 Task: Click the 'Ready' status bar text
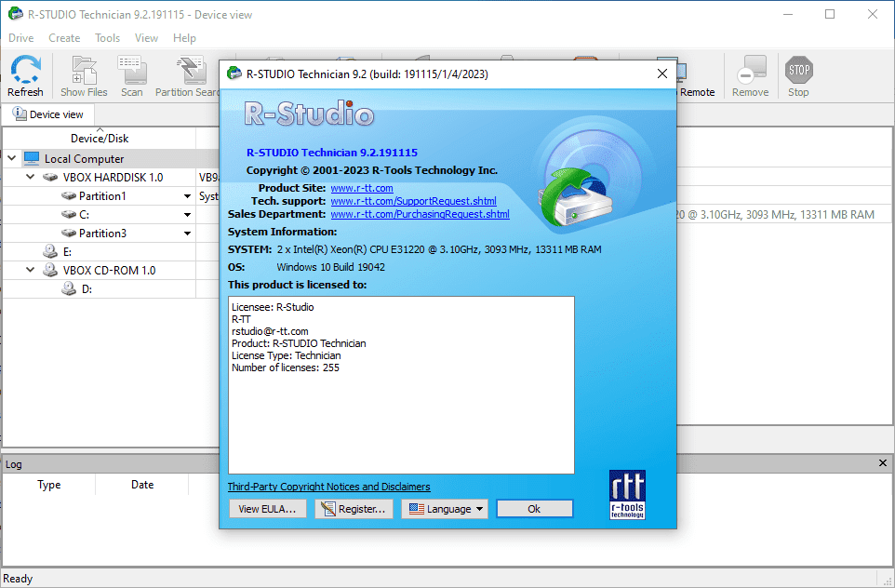point(18,579)
